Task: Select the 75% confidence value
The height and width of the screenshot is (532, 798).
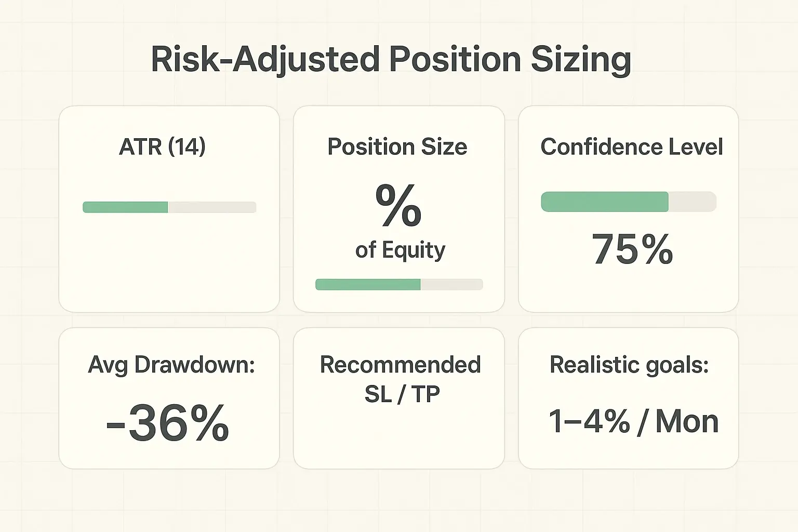Action: point(632,249)
